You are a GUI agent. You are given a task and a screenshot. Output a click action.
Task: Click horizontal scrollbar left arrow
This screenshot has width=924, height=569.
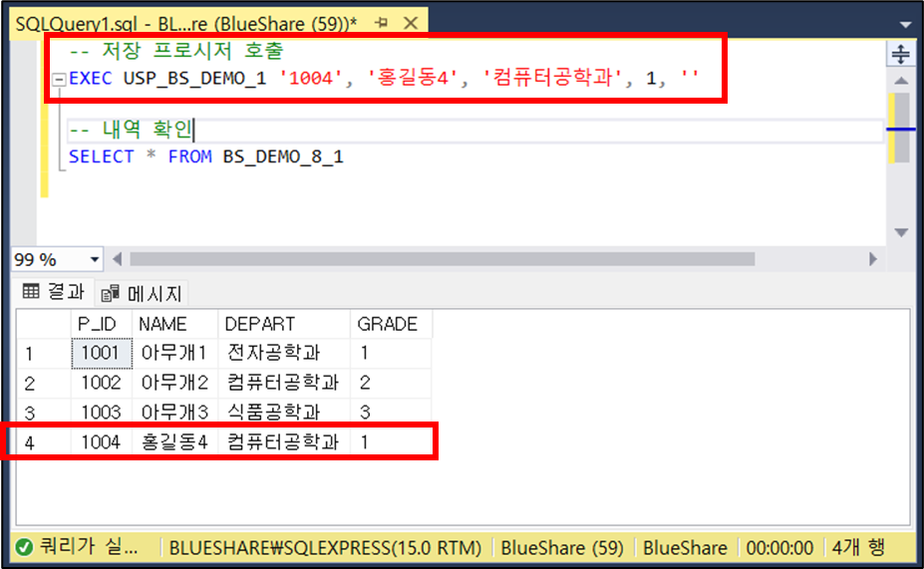click(x=118, y=259)
